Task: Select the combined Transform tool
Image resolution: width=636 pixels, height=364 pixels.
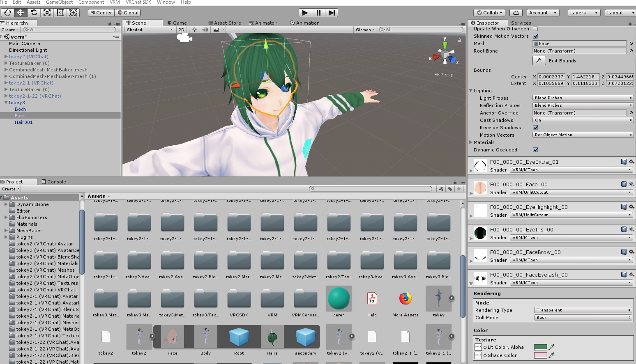Action: click(73, 13)
